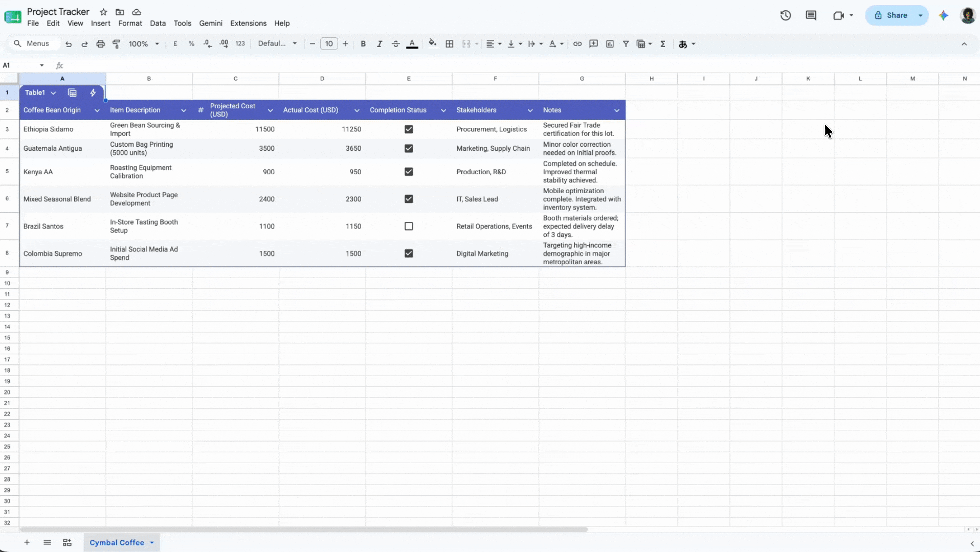Move document using folder icon
Image resolution: width=980 pixels, height=552 pixels.
120,12
